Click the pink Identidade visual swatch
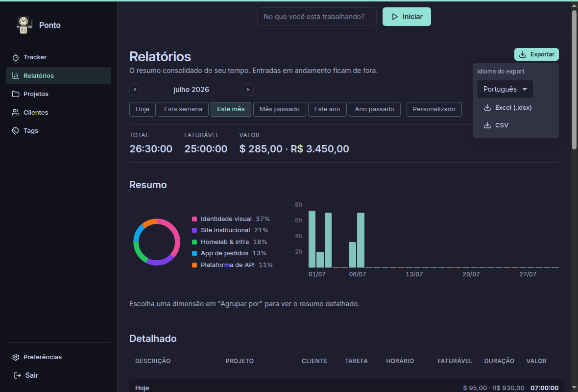The image size is (578, 392). (x=194, y=219)
